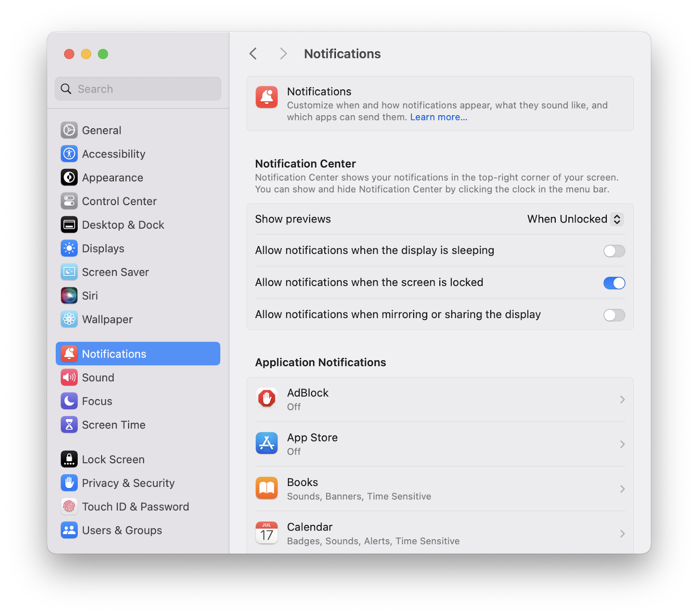The image size is (698, 616).
Task: Expand Books notification settings chevron
Action: 623,489
